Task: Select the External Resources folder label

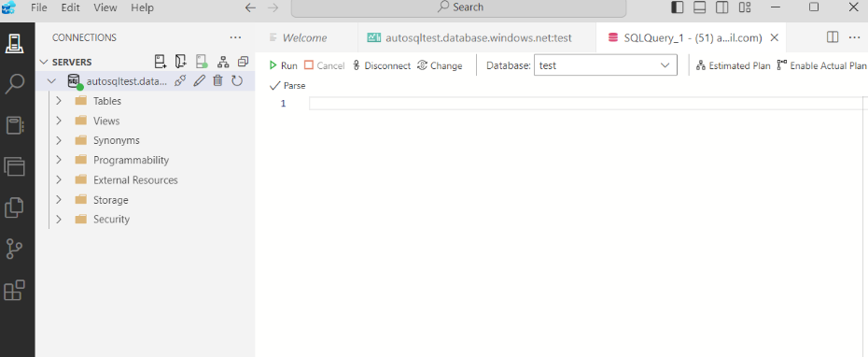Action: [135, 179]
